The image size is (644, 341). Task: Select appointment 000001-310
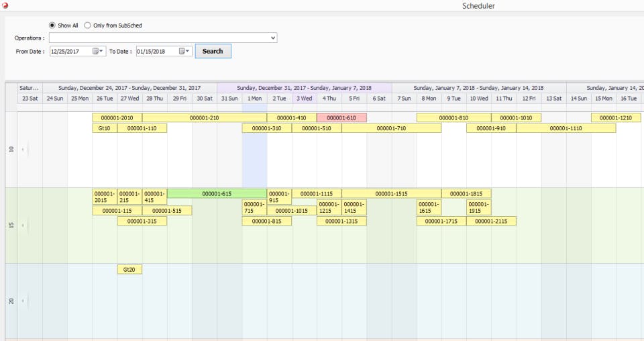(266, 128)
